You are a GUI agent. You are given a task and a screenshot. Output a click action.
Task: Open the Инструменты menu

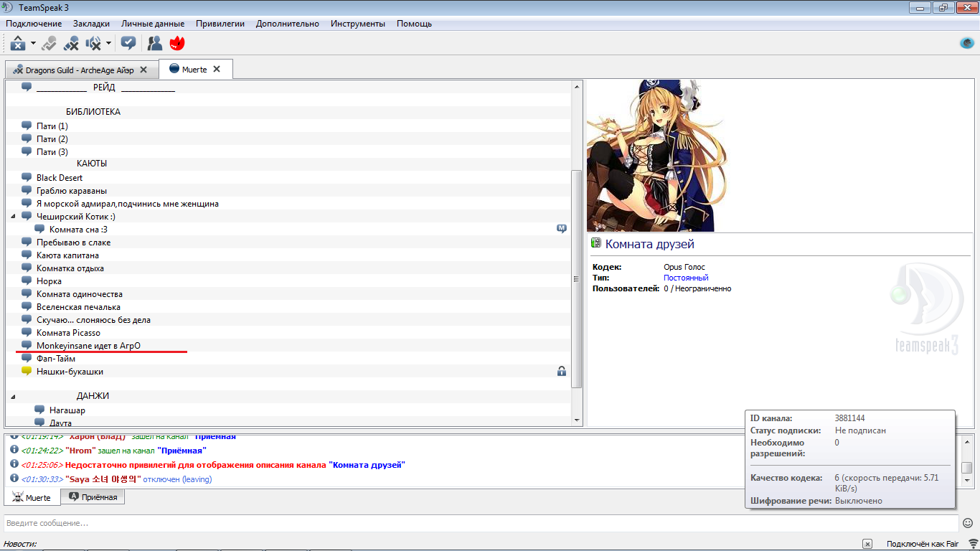coord(358,24)
